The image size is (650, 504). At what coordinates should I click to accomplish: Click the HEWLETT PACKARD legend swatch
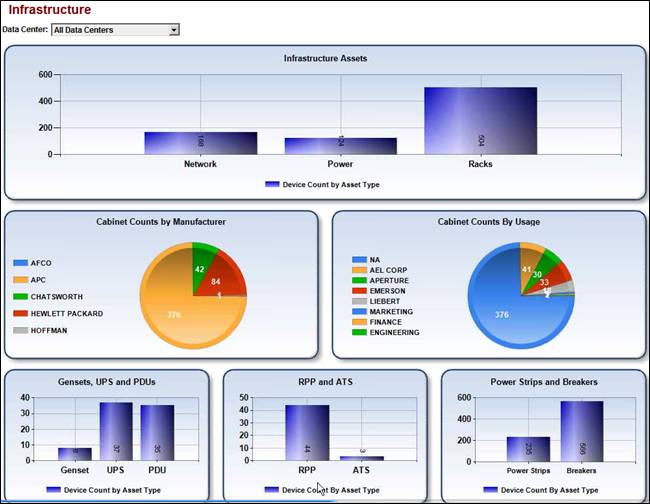[x=21, y=314]
